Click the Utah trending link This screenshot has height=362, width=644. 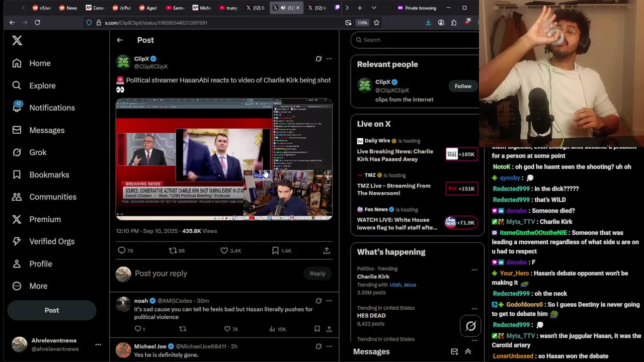click(x=395, y=285)
